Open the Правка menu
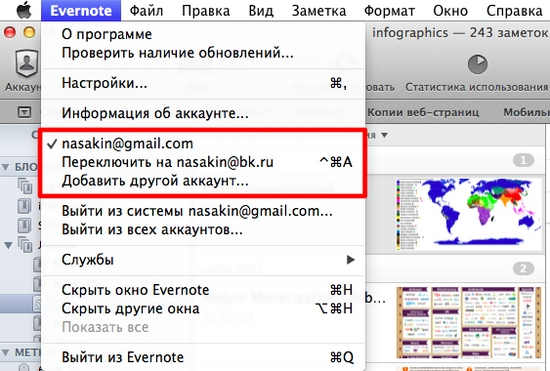This screenshot has height=371, width=550. point(206,11)
